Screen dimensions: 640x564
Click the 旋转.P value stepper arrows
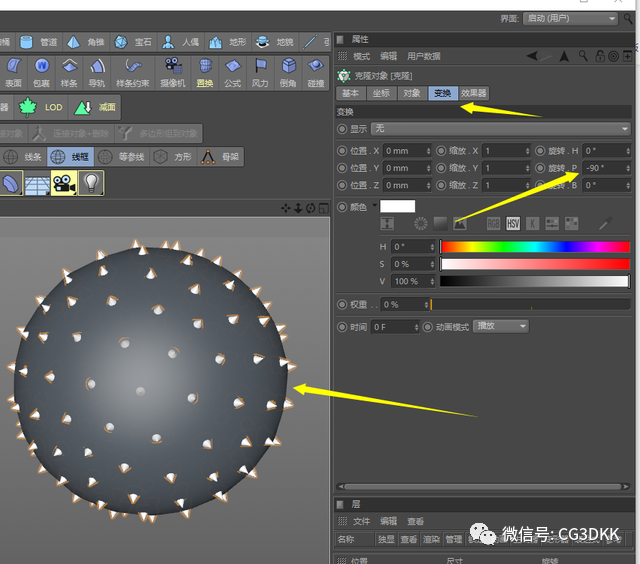click(628, 168)
